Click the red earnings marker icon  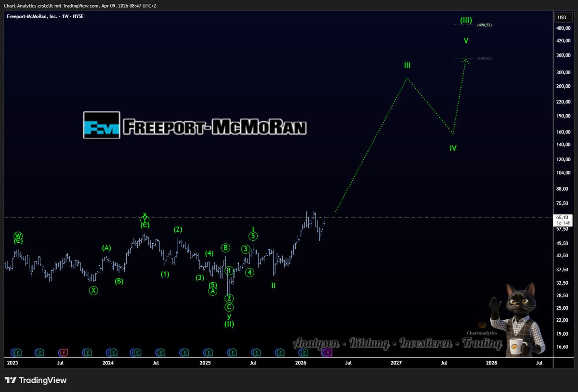click(64, 353)
